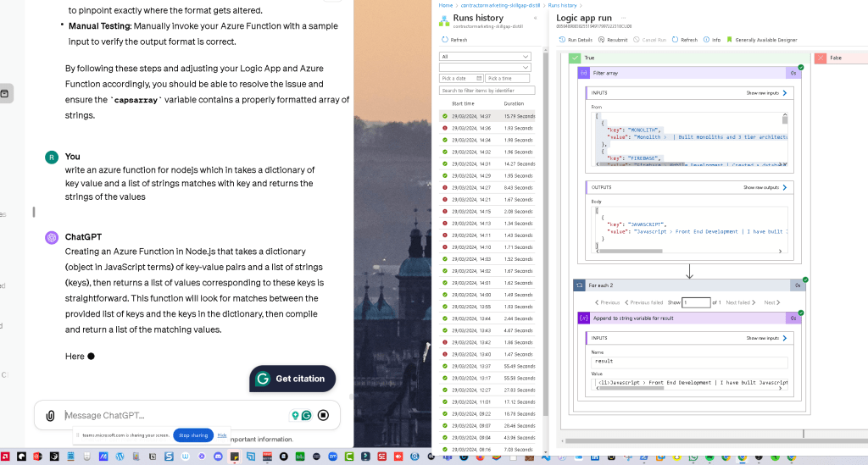Click Cancel Run in the toolbar

tap(649, 40)
